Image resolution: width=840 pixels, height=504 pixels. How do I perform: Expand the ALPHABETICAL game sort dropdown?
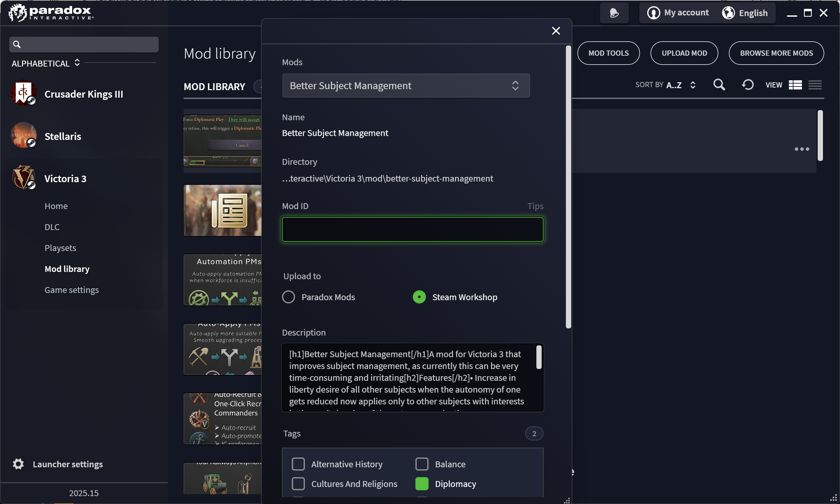tap(46, 63)
